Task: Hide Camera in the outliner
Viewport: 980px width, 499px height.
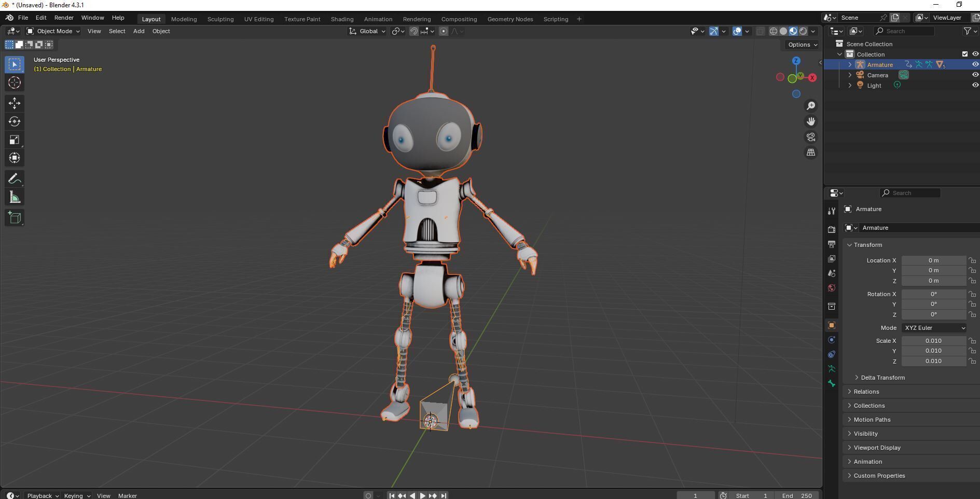Action: click(x=975, y=75)
